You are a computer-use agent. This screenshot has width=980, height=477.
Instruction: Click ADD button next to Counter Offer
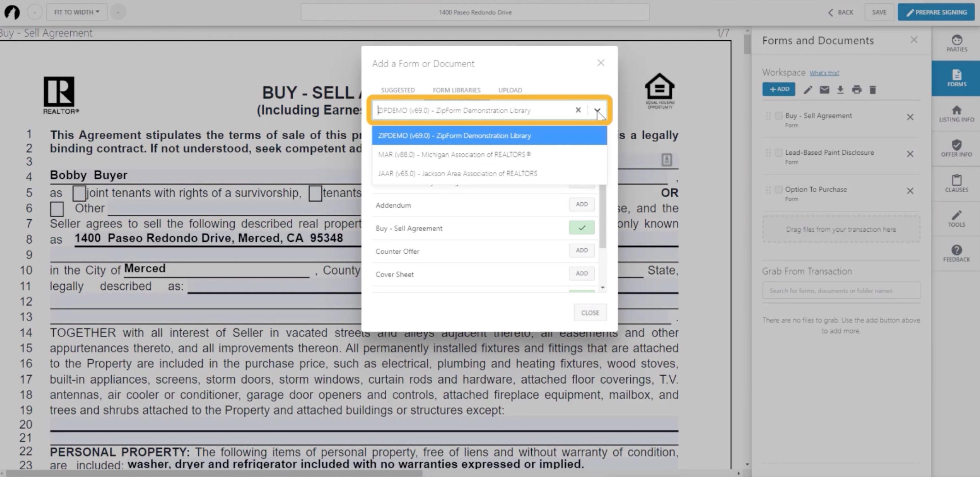pos(581,250)
